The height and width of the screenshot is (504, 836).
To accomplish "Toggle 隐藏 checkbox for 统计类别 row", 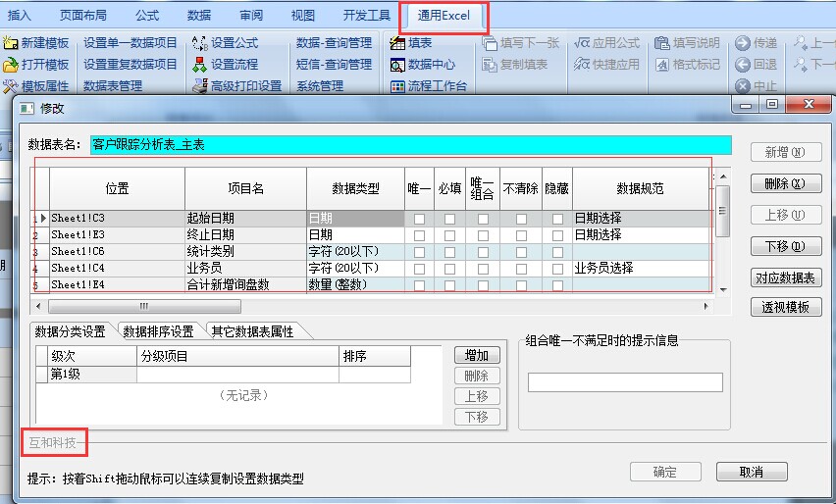I will coord(557,252).
